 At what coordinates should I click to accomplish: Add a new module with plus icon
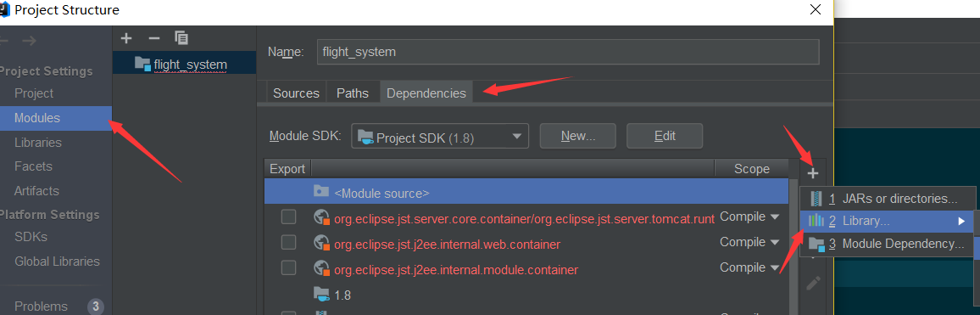click(126, 38)
